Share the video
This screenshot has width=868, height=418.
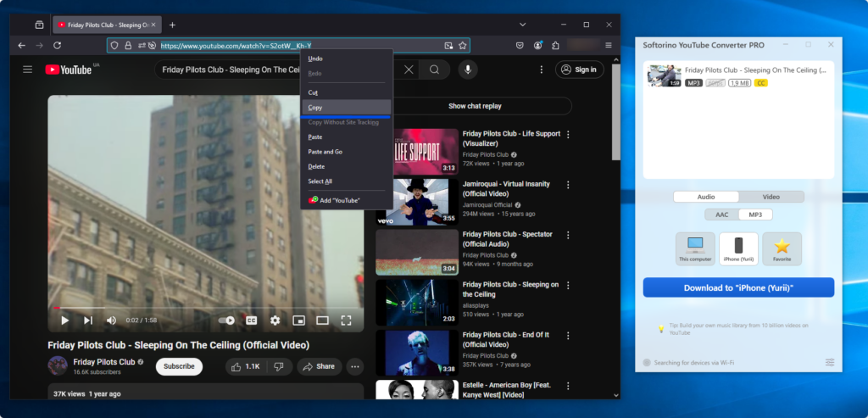pos(320,366)
